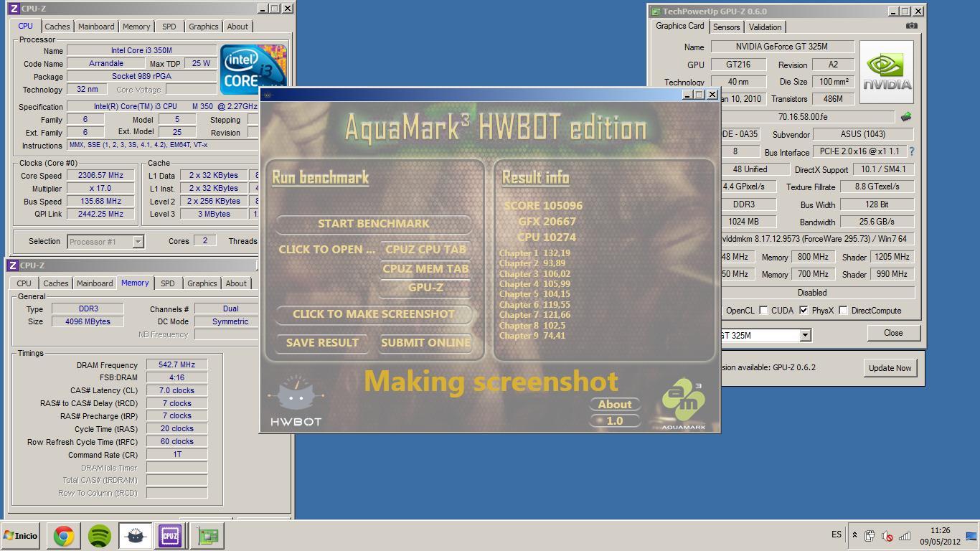Toggle the DirectCompute checkbox in GPU-Z
980x551 pixels.
[x=844, y=311]
